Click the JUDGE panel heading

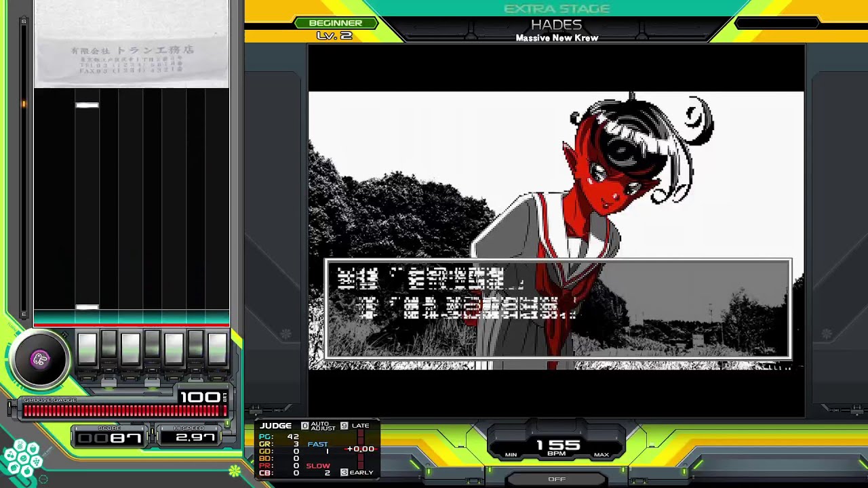(x=276, y=426)
